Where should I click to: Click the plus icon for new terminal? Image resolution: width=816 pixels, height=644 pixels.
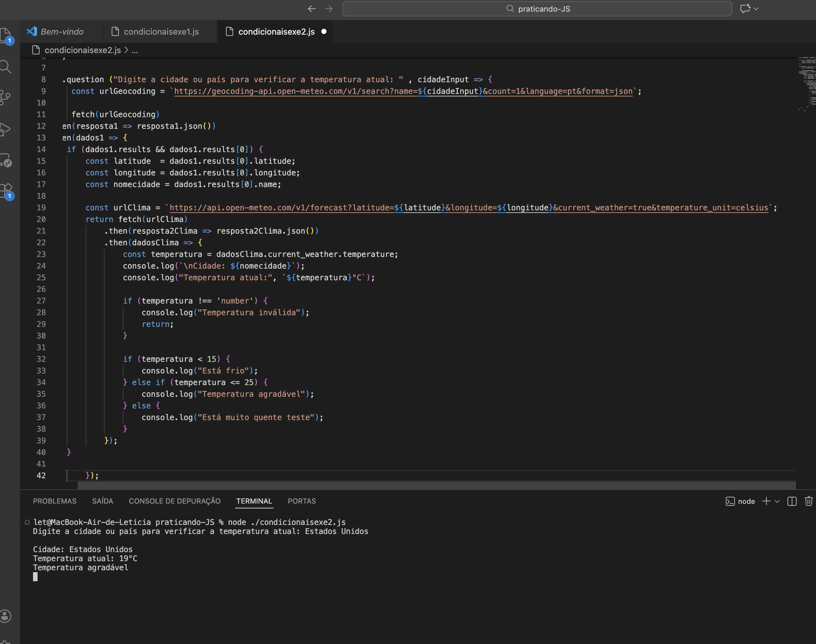point(766,501)
